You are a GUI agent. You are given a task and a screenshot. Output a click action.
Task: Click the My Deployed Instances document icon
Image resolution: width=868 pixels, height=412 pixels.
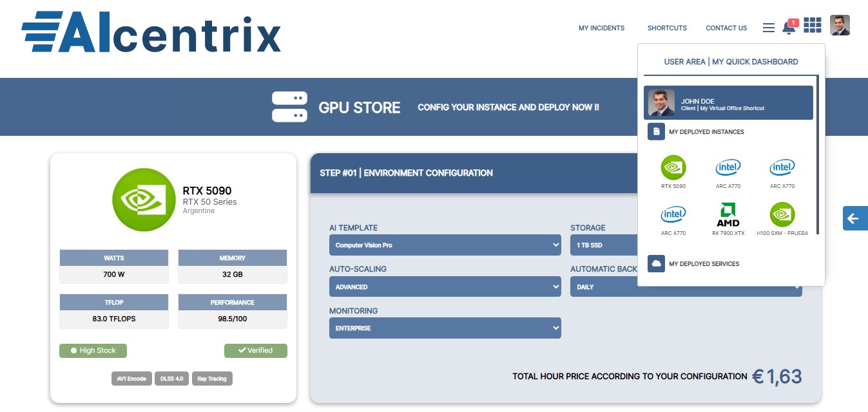click(656, 132)
